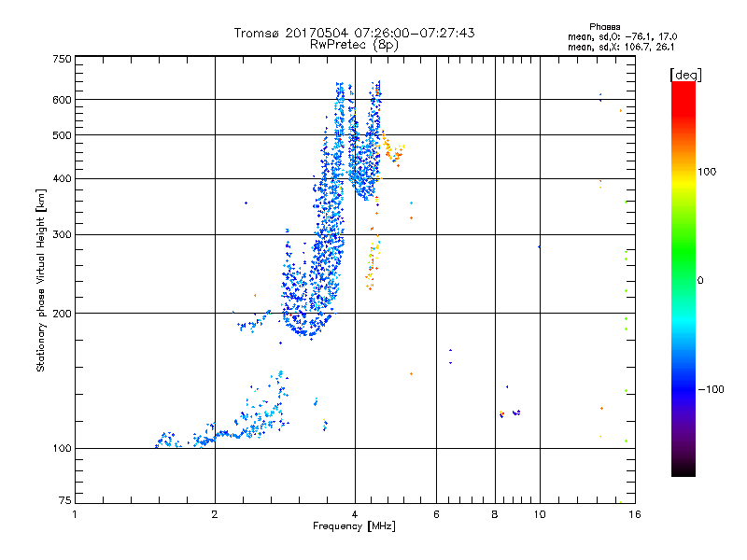Click the x-axis tick label '1'
This screenshot has width=747, height=560.
[x=75, y=514]
